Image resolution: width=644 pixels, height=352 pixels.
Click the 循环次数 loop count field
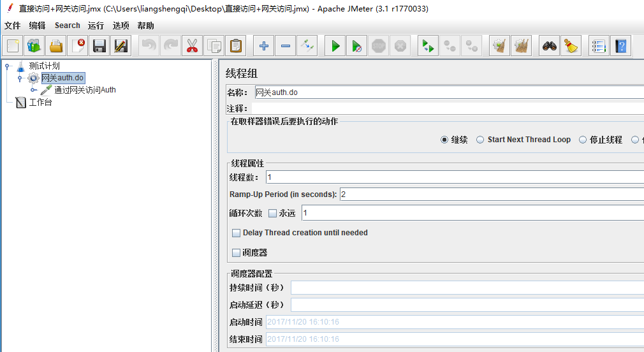click(472, 213)
